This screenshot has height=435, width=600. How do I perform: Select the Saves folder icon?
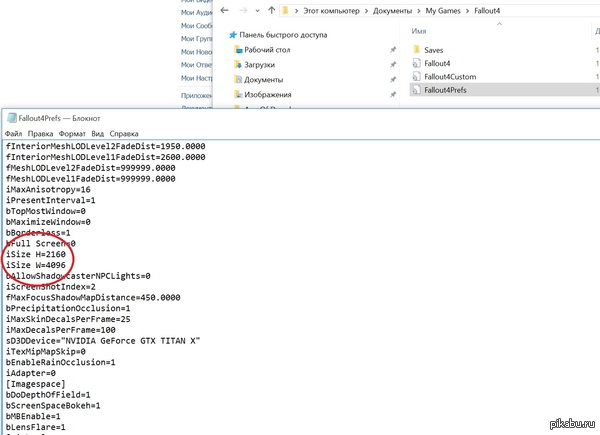click(x=417, y=48)
